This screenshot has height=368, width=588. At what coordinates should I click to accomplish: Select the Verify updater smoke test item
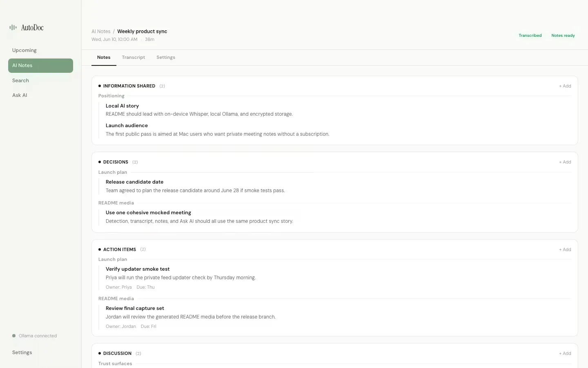click(x=138, y=269)
